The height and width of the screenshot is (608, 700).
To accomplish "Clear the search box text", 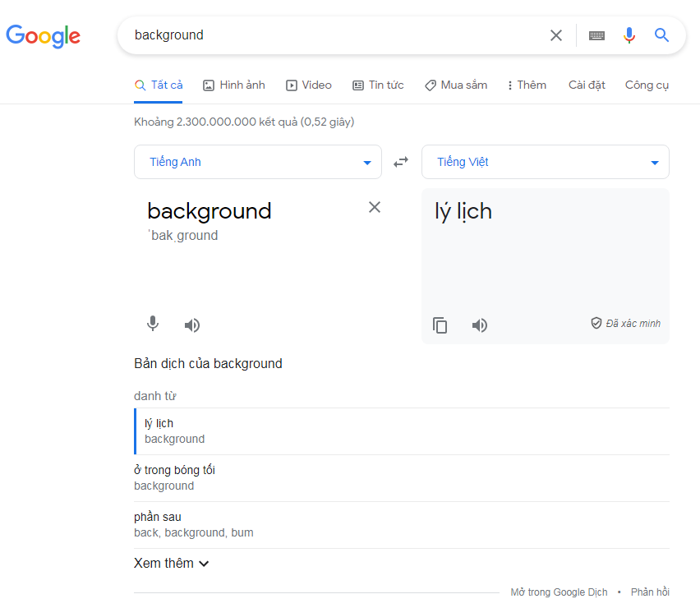I will 556,35.
